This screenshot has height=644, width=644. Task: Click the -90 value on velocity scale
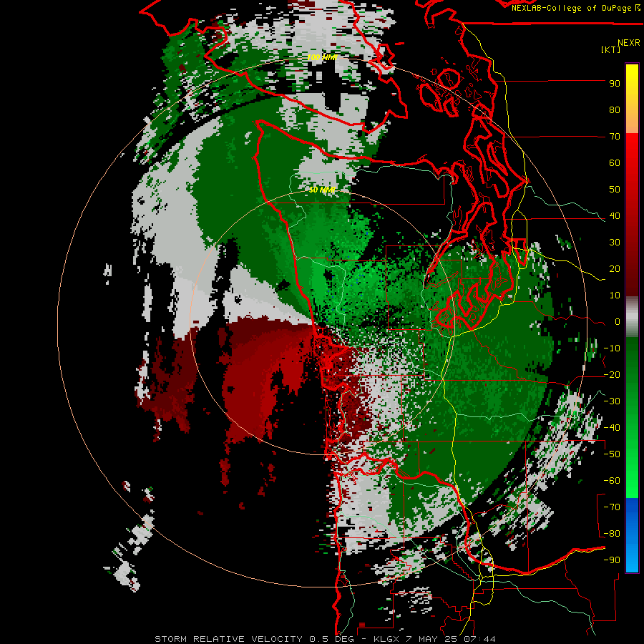click(612, 560)
